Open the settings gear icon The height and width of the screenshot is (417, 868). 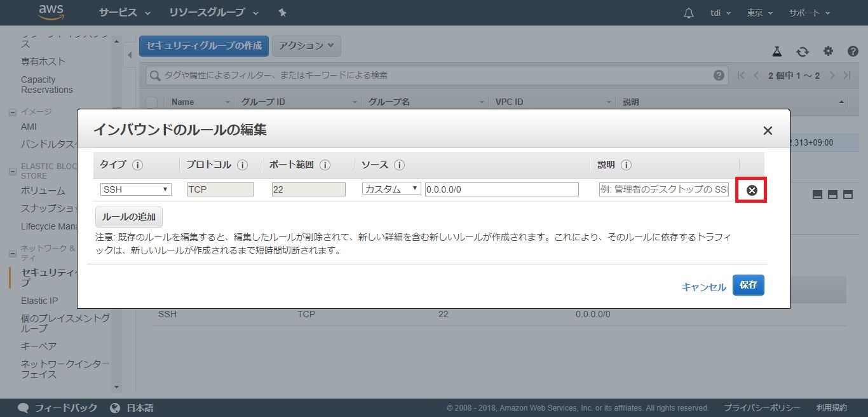[x=828, y=51]
